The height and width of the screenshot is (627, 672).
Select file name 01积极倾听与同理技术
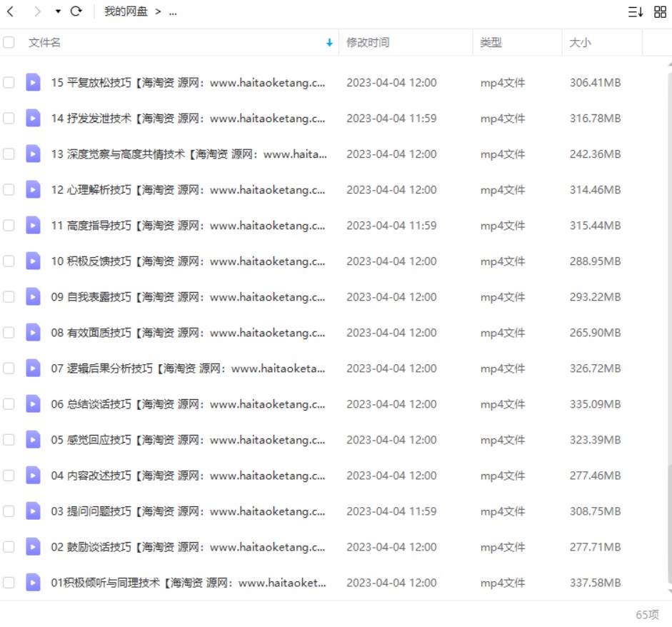click(189, 583)
